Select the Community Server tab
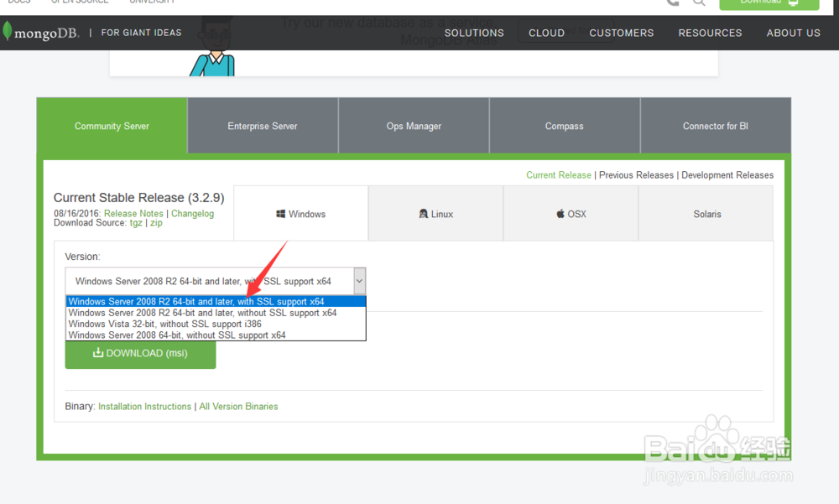This screenshot has height=504, width=839. 112,126
